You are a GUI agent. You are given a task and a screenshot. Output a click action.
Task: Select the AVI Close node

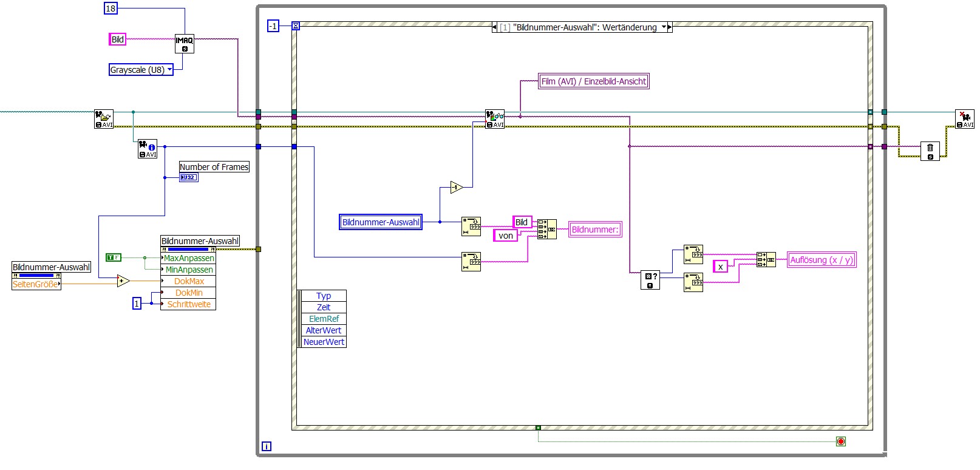[965, 119]
